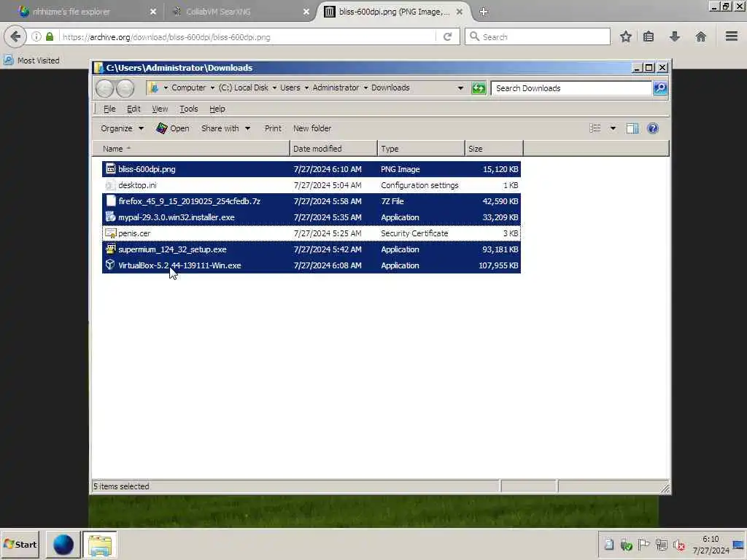
Task: Open Firefox bookmarks list icon
Action: pyautogui.click(x=649, y=36)
